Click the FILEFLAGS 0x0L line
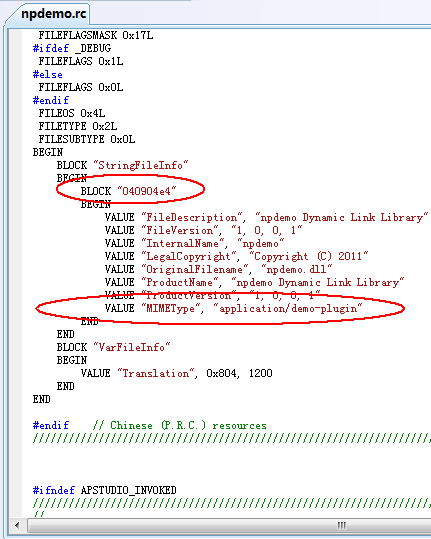Image resolution: width=431 pixels, height=539 pixels. (x=81, y=87)
